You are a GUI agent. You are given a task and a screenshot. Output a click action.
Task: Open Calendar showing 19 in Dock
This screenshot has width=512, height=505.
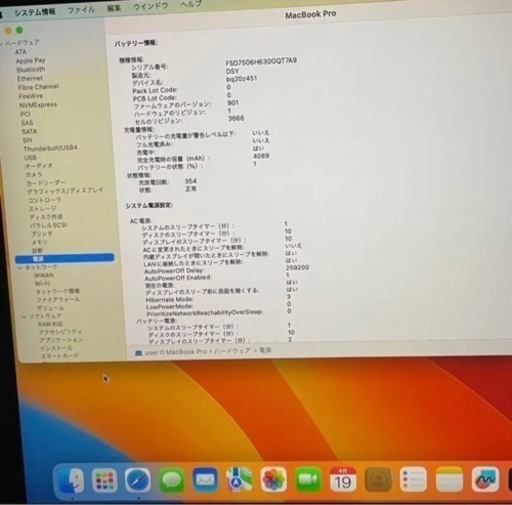[342, 479]
